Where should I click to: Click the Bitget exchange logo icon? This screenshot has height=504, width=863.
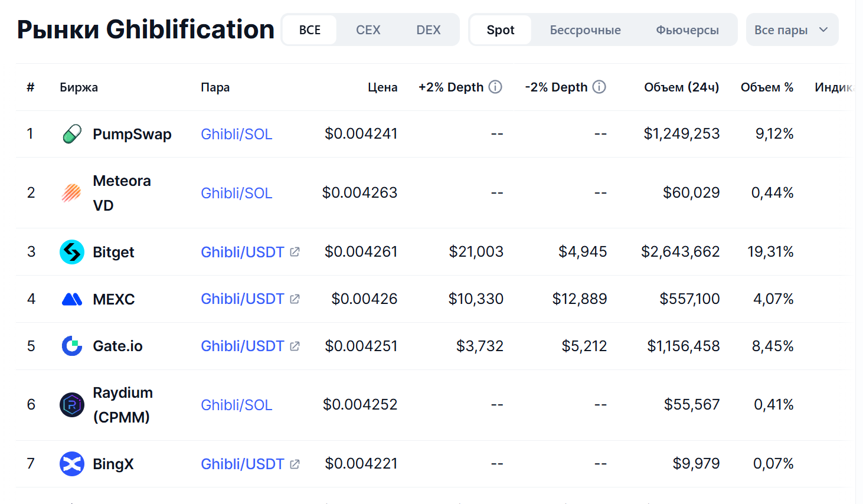[x=72, y=252]
